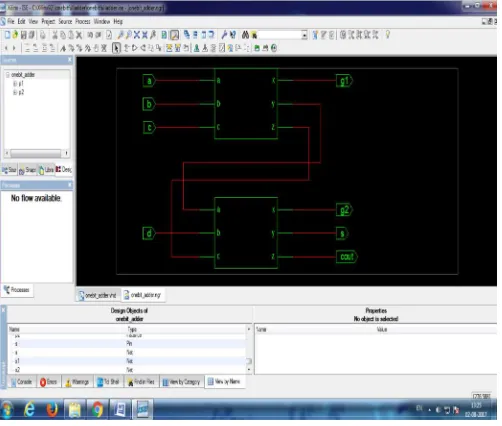Viewport: 502px width, 426px height.
Task: Close the Sources panel
Action: pyautogui.click(x=70, y=60)
